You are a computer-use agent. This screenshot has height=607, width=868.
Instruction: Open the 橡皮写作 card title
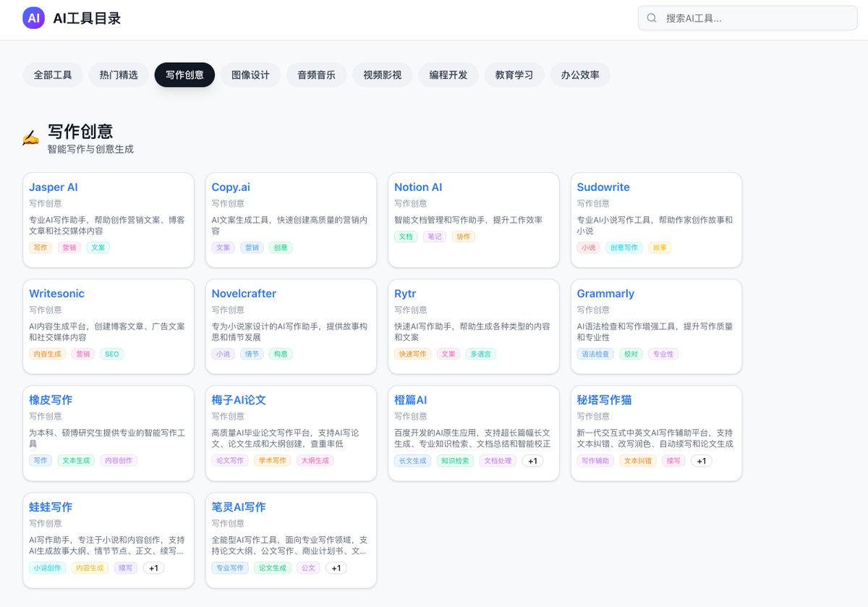click(51, 399)
